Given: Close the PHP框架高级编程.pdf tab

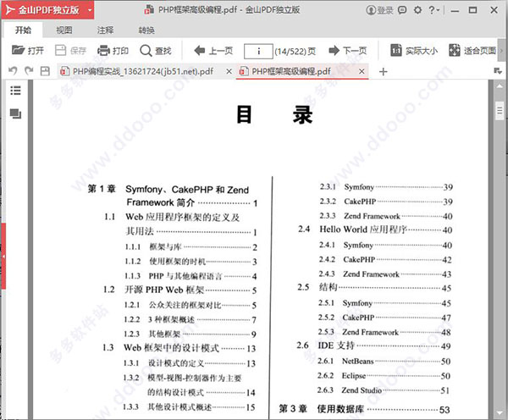Looking at the screenshot, I should point(361,72).
